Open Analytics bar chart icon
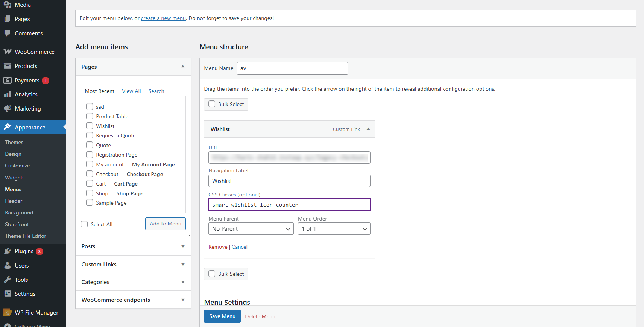This screenshot has height=327, width=644. coord(8,94)
